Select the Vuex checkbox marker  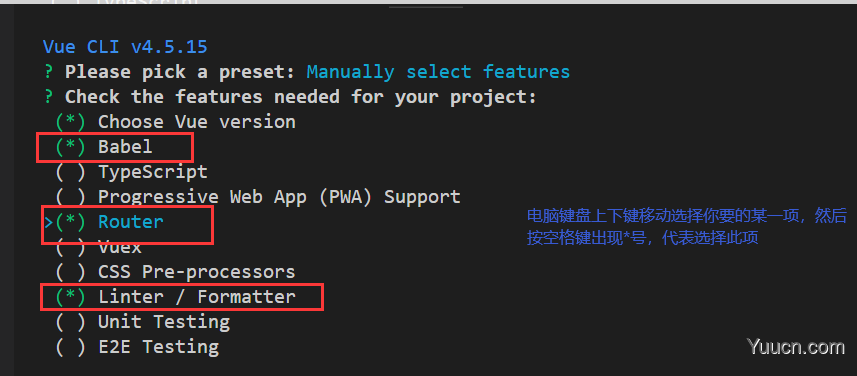pyautogui.click(x=71, y=247)
